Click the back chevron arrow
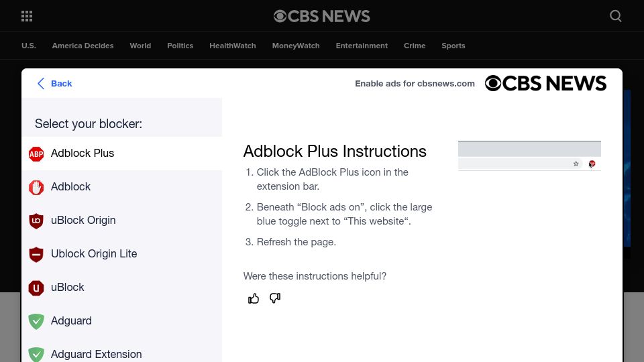 click(x=41, y=83)
